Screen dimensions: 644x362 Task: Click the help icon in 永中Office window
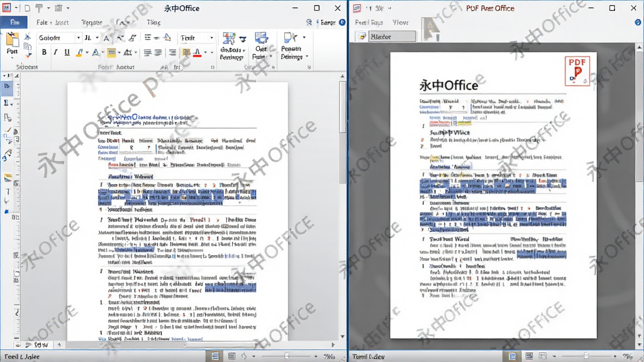[342, 22]
